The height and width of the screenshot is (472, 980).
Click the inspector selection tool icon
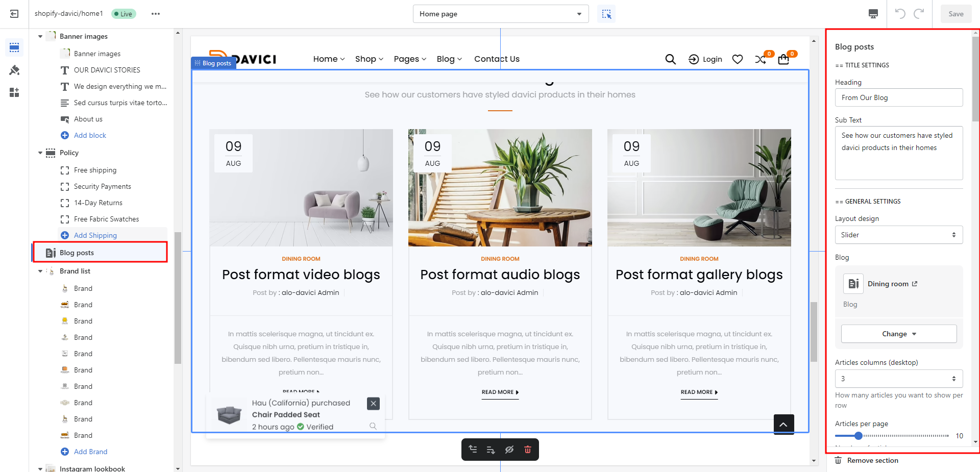click(606, 14)
